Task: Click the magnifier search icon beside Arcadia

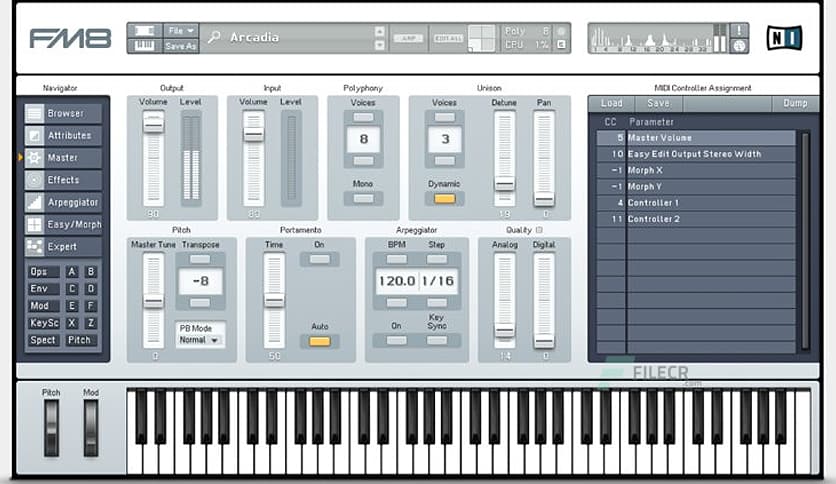Action: tap(214, 37)
